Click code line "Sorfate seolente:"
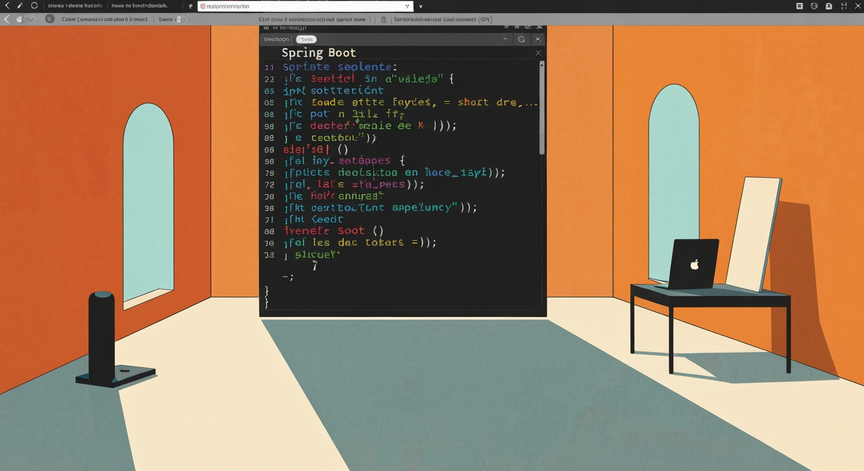Image resolution: width=864 pixels, height=471 pixels. 340,67
